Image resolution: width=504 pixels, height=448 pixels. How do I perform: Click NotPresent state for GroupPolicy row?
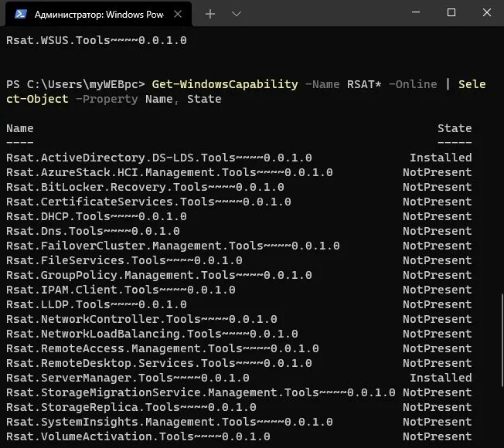438,275
